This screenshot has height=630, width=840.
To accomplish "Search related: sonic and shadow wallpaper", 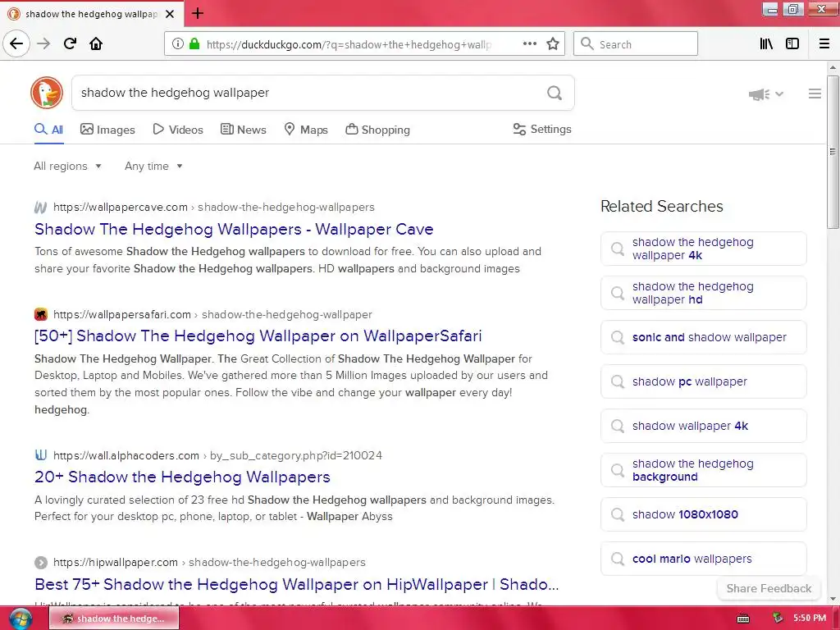I will 703,337.
